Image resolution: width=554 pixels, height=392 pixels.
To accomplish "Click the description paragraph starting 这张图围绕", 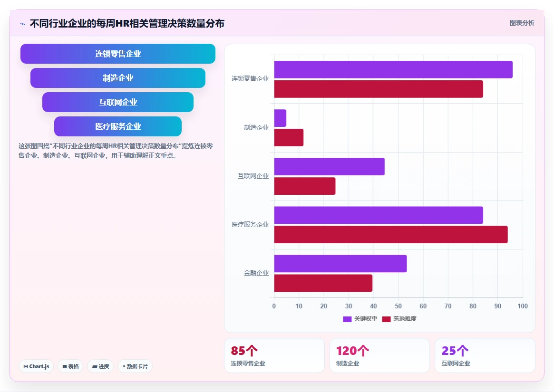I will point(116,151).
